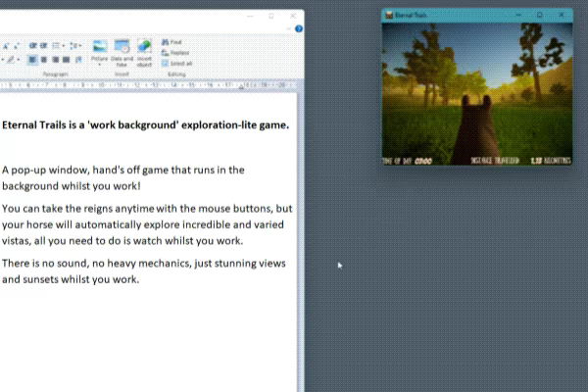
Task: Toggle justify alignment
Action: (x=66, y=59)
